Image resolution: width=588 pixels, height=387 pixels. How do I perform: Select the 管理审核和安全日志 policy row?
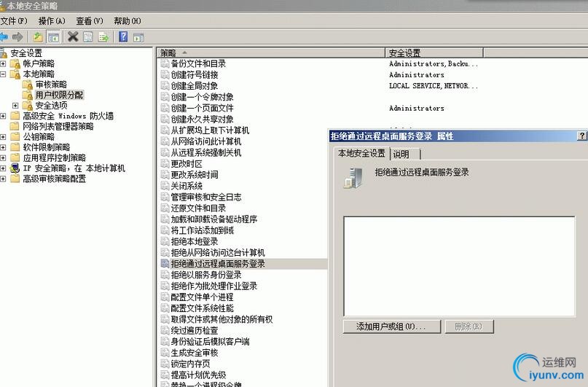point(206,197)
